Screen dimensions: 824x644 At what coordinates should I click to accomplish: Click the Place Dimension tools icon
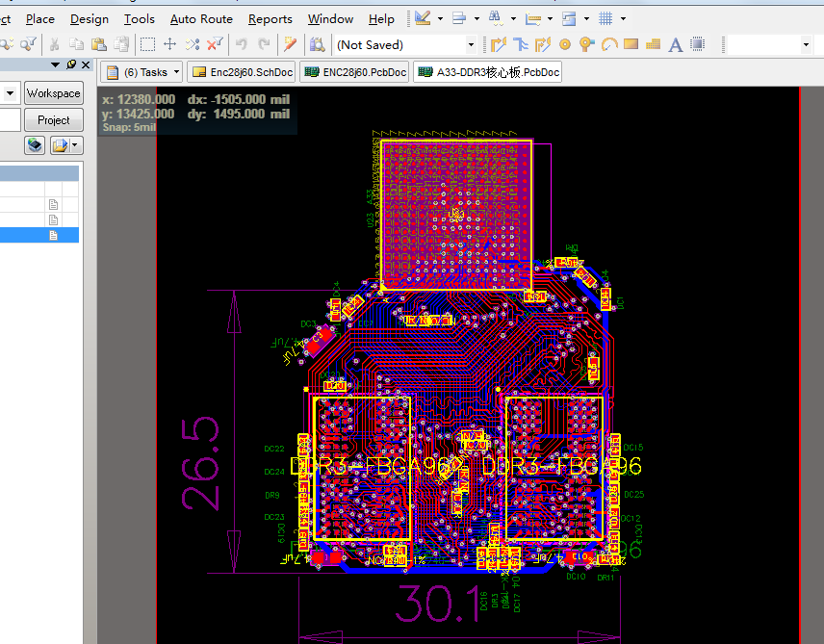533,18
